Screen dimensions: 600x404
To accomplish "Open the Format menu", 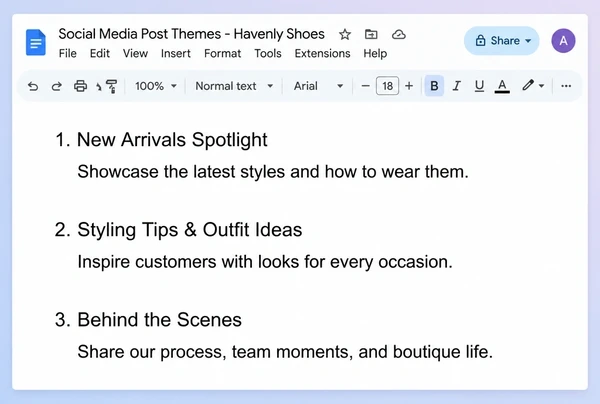I will point(222,54).
